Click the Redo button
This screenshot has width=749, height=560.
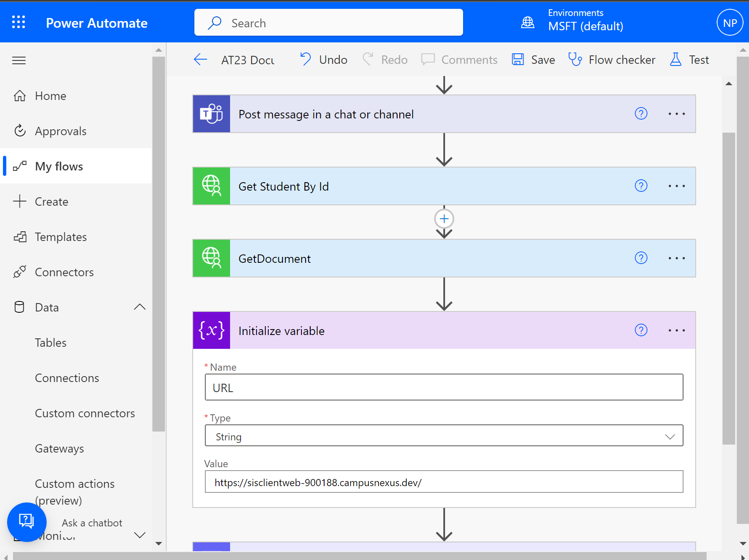385,60
